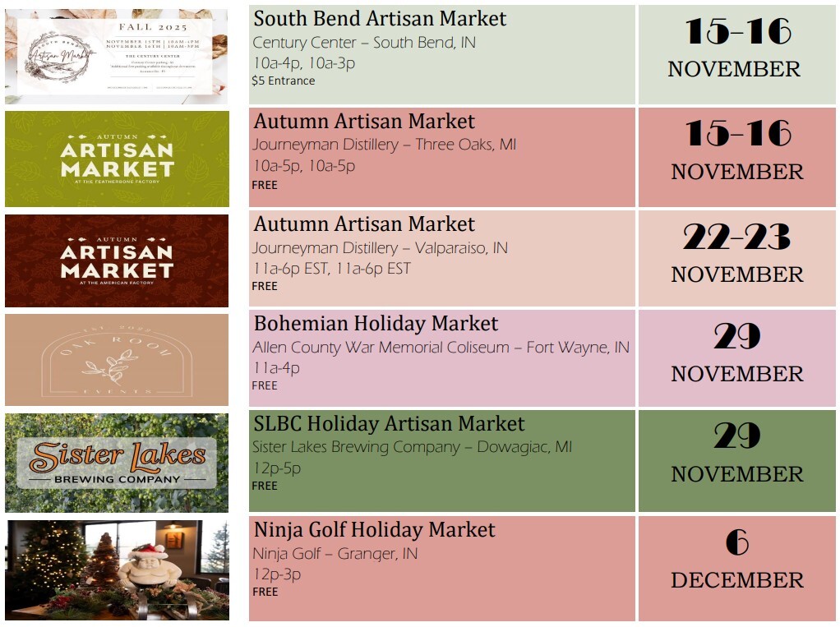Open the Ninja Golf Christmas photo
840x627 pixels.
pyautogui.click(x=117, y=569)
